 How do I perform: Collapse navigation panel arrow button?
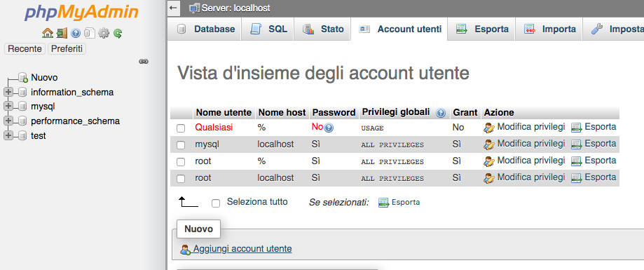pos(174,8)
